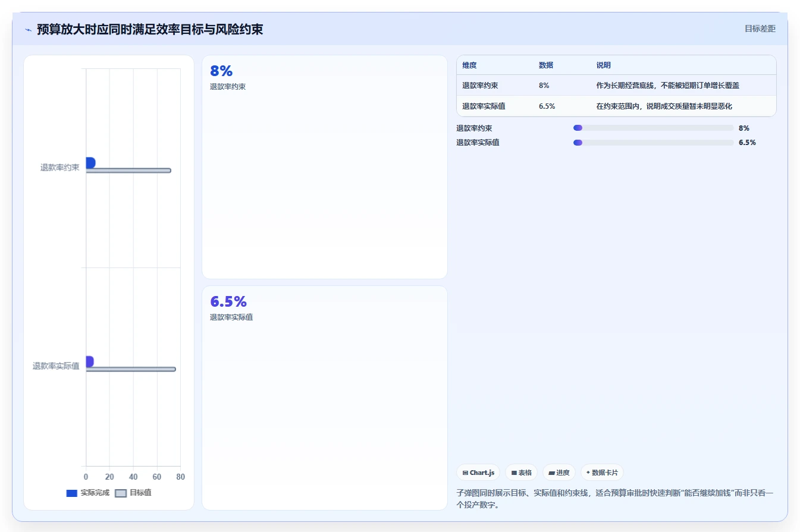This screenshot has width=800, height=532.
Task: Click 退款率实际值 caption in the 6.5% card
Action: [x=231, y=317]
